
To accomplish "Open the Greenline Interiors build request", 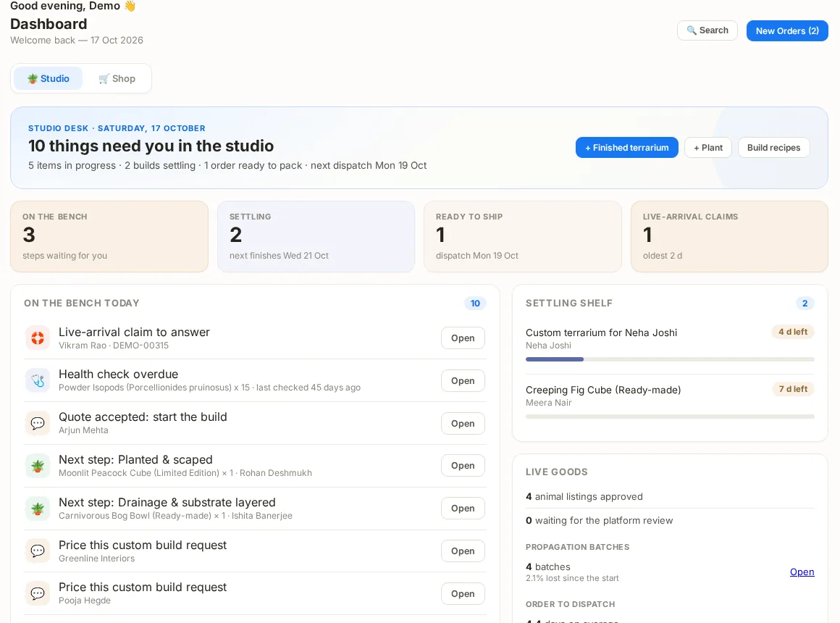I will pyautogui.click(x=463, y=551).
